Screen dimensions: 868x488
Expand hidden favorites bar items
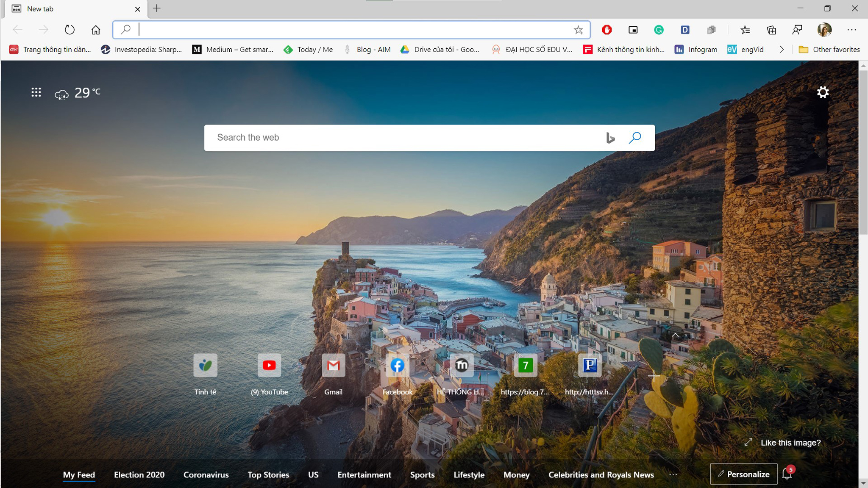(782, 50)
